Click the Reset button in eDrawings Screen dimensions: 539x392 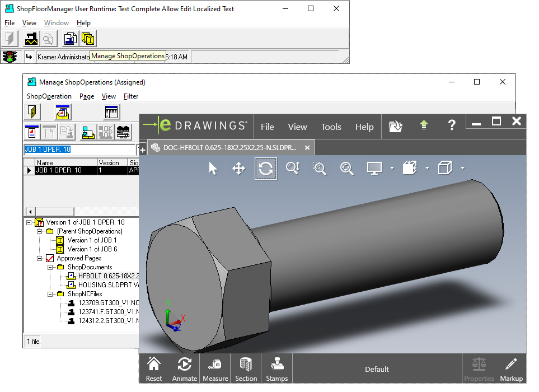point(154,369)
